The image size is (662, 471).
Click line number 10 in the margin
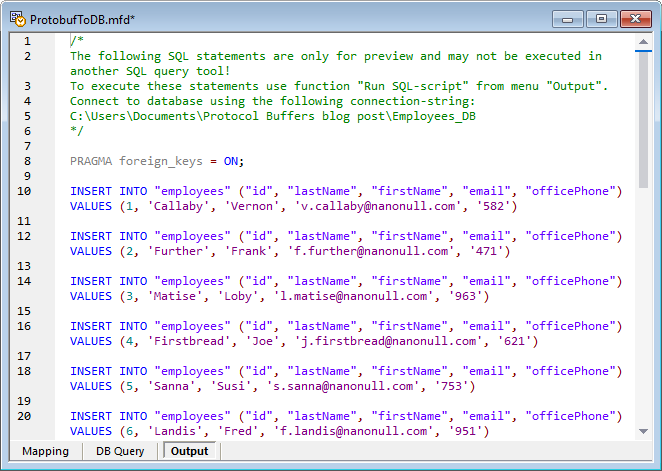click(x=25, y=191)
